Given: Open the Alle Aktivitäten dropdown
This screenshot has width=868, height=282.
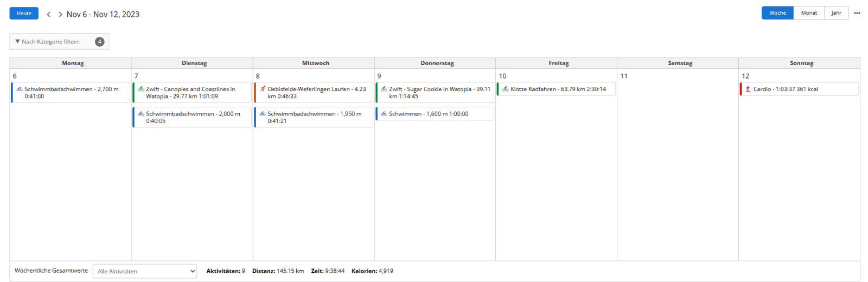Looking at the screenshot, I should pyautogui.click(x=145, y=271).
